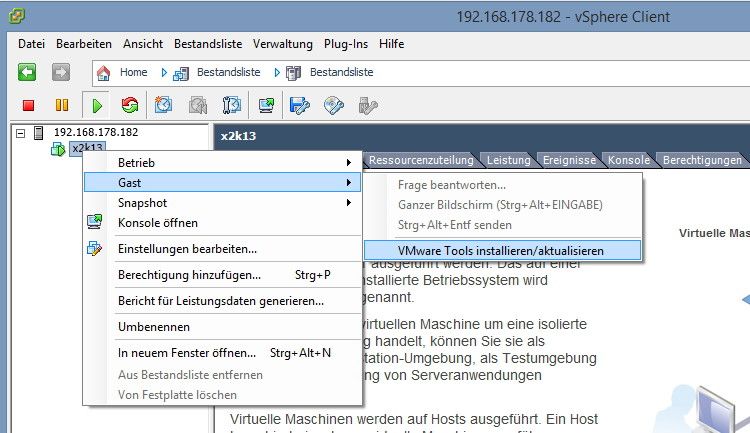
Task: Click icon beside second Bestandsliste breadcrumb
Action: [293, 73]
